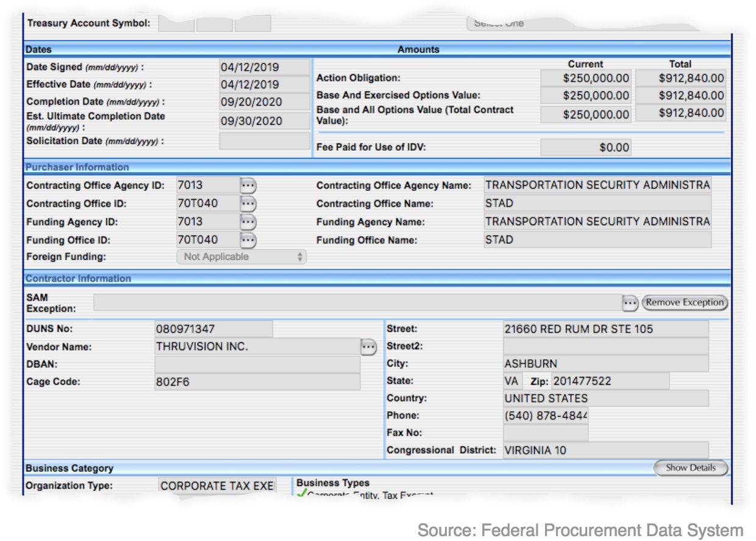
Task: Click the Phone number field
Action: coord(546,416)
